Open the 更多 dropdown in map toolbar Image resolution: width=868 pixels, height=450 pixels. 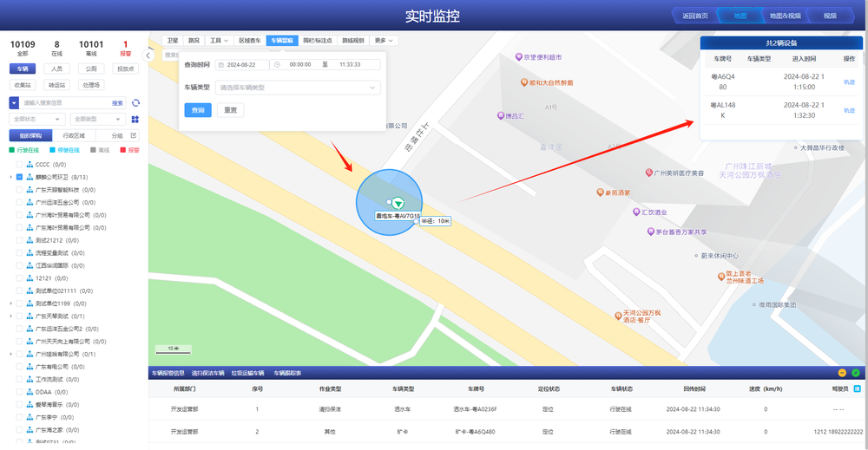tap(383, 41)
